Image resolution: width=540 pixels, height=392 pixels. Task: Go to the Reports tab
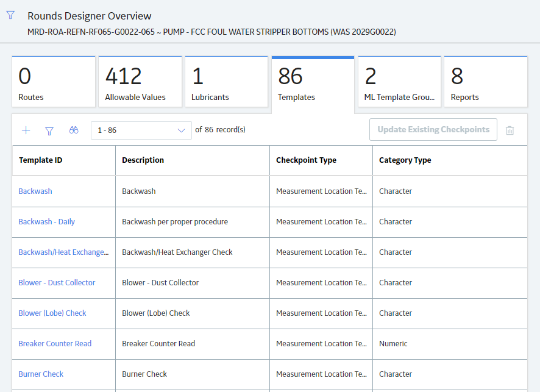coord(486,82)
